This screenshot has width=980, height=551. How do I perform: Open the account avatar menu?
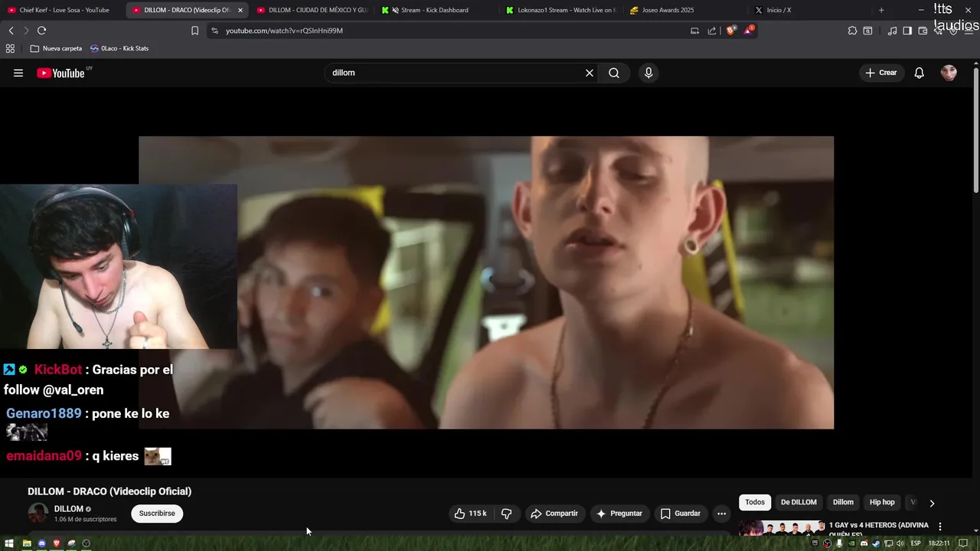pyautogui.click(x=949, y=73)
